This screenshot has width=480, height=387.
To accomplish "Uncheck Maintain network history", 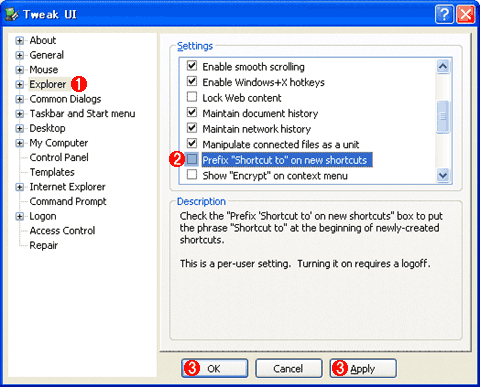I will [192, 128].
